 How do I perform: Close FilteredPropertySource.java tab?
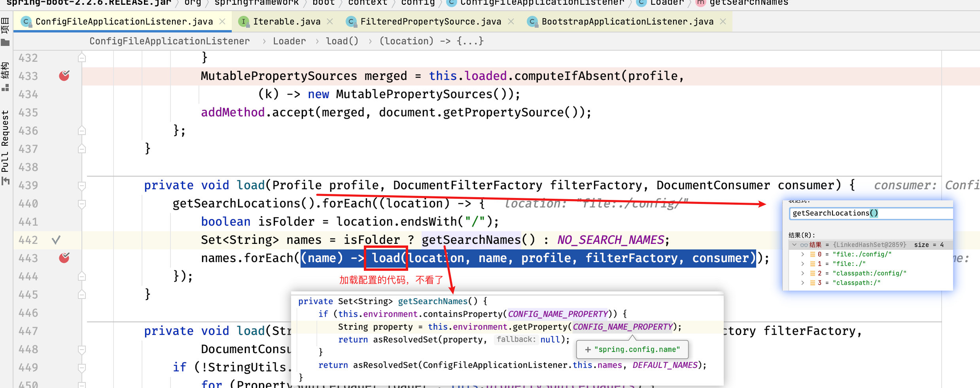(511, 21)
